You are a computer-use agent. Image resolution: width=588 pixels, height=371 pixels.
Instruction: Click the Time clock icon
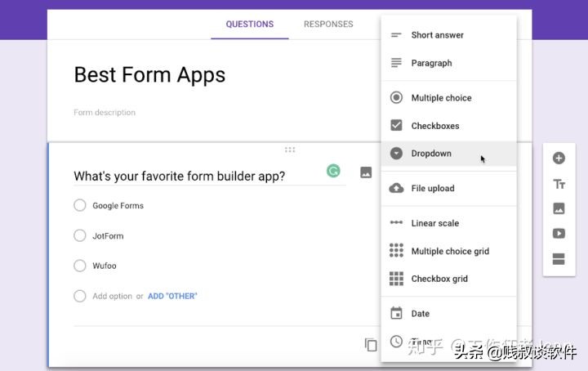[396, 341]
